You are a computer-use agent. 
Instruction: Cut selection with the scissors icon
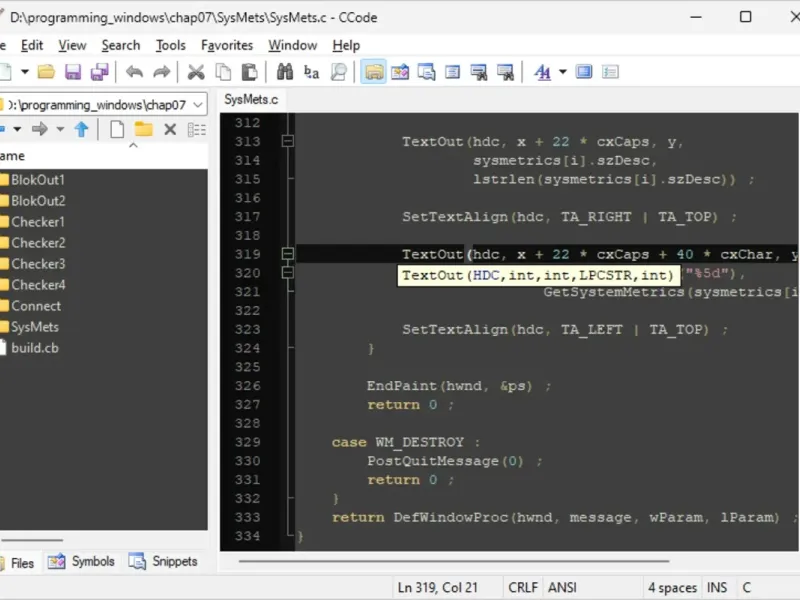(x=196, y=72)
